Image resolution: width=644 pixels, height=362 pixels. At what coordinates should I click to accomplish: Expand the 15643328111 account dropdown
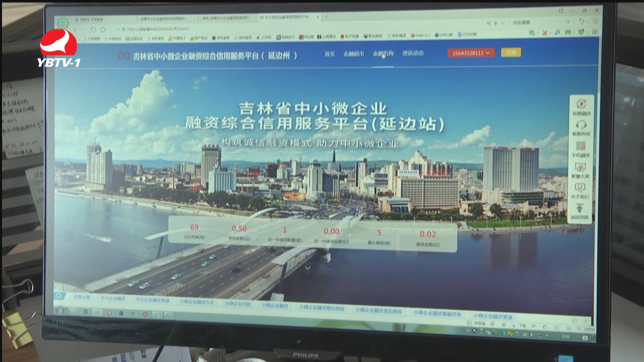(471, 53)
